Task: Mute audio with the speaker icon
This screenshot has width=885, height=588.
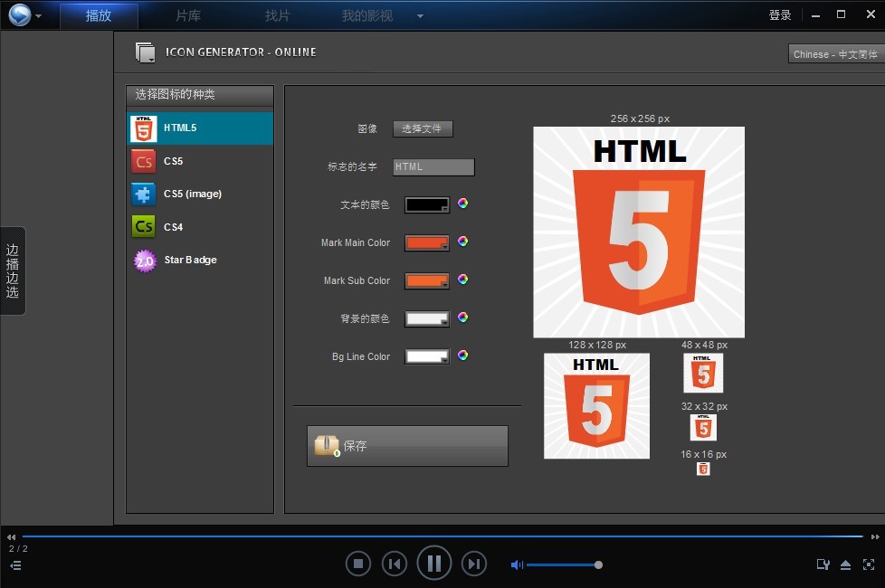Action: (x=517, y=564)
